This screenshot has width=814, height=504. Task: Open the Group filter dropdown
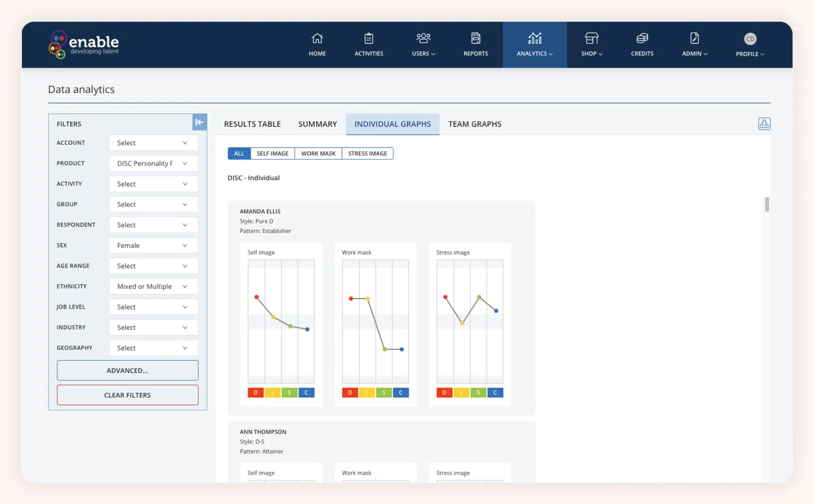153,204
